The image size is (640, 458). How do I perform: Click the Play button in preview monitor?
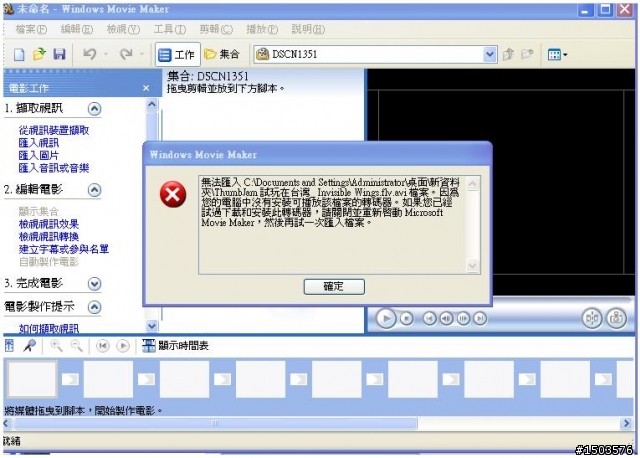386,318
